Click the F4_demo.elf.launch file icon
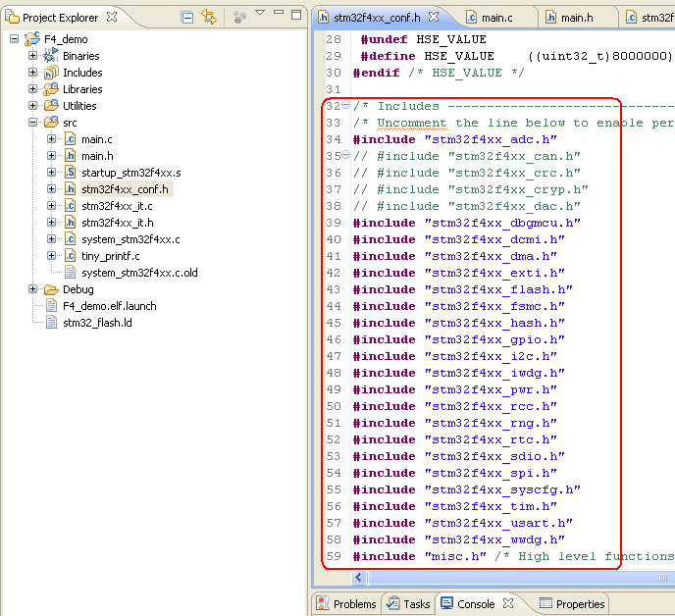 coord(51,306)
